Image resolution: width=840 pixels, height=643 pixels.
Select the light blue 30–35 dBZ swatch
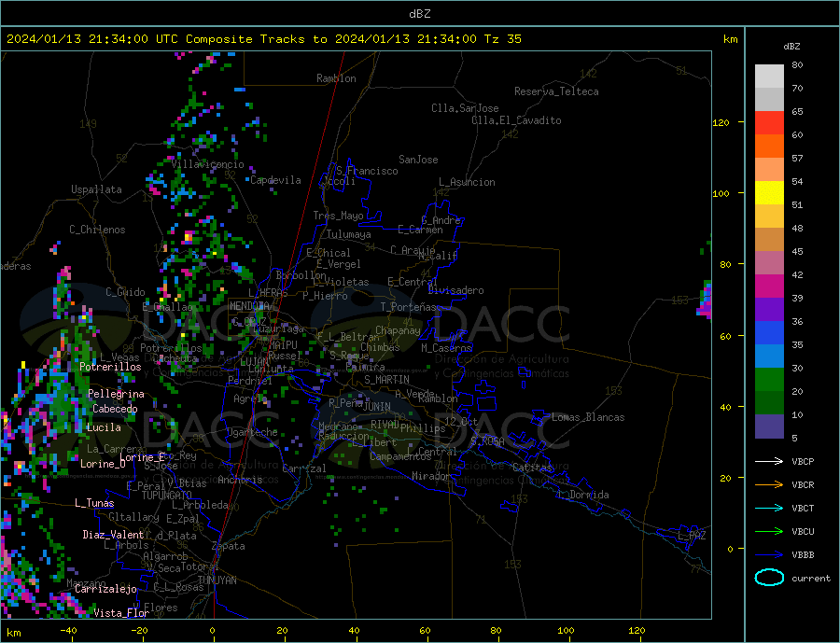coord(769,356)
